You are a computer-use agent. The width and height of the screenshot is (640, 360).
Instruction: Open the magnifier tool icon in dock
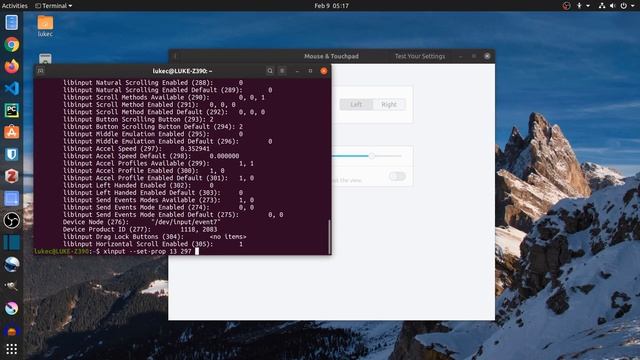tap(11, 286)
